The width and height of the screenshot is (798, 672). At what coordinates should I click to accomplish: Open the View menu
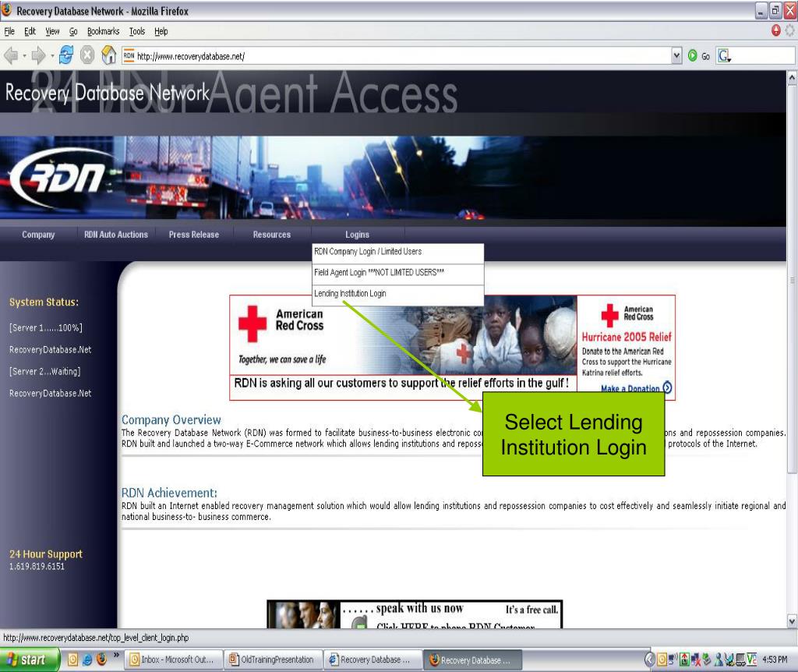click(52, 31)
